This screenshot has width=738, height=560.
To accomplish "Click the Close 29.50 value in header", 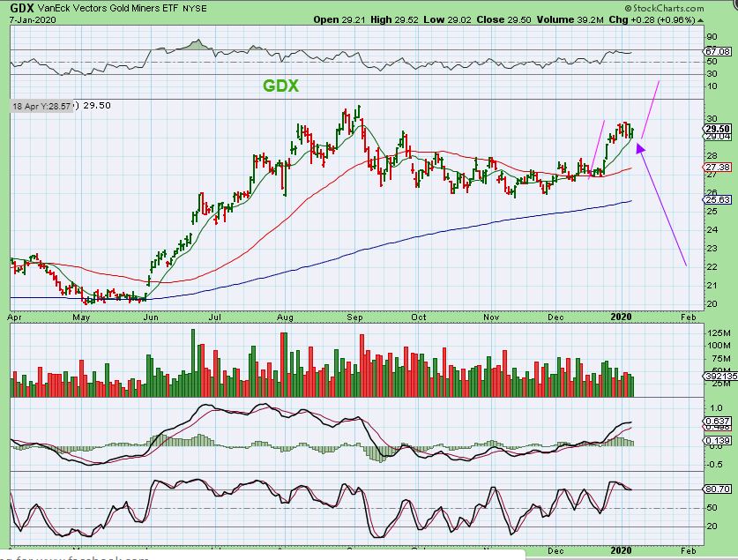I will tap(503, 19).
